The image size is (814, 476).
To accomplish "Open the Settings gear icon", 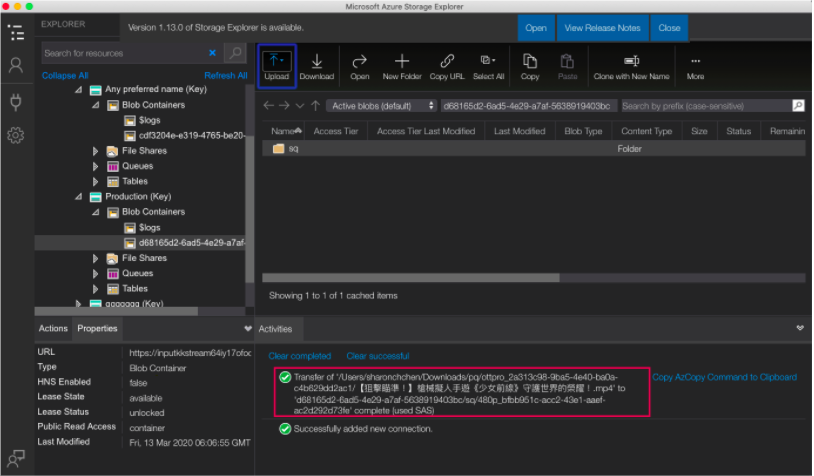I will [x=16, y=135].
